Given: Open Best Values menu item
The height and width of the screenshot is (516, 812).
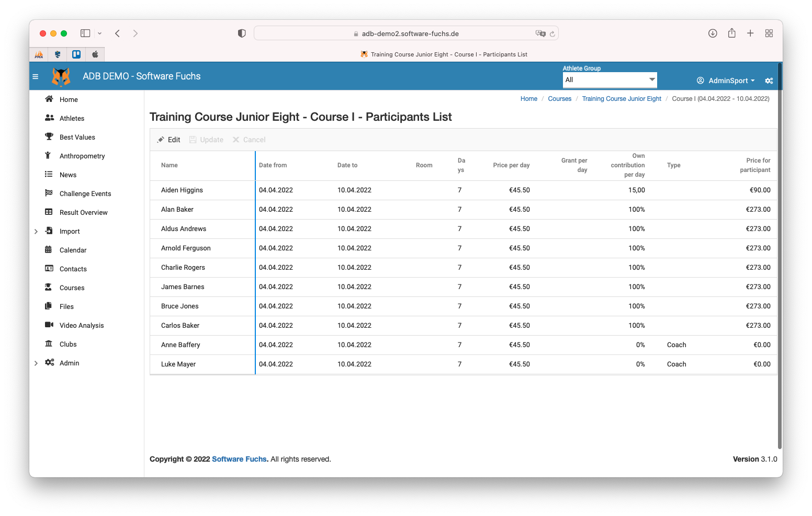Looking at the screenshot, I should [x=77, y=137].
